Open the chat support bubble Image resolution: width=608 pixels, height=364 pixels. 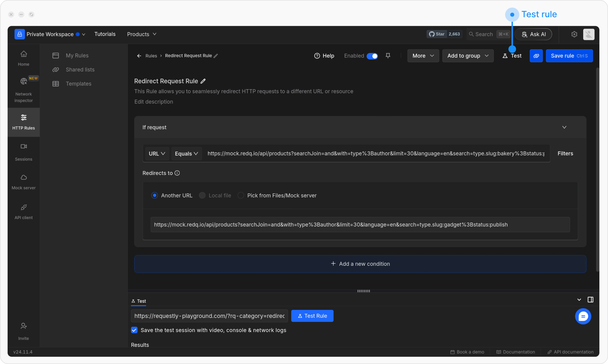[583, 316]
